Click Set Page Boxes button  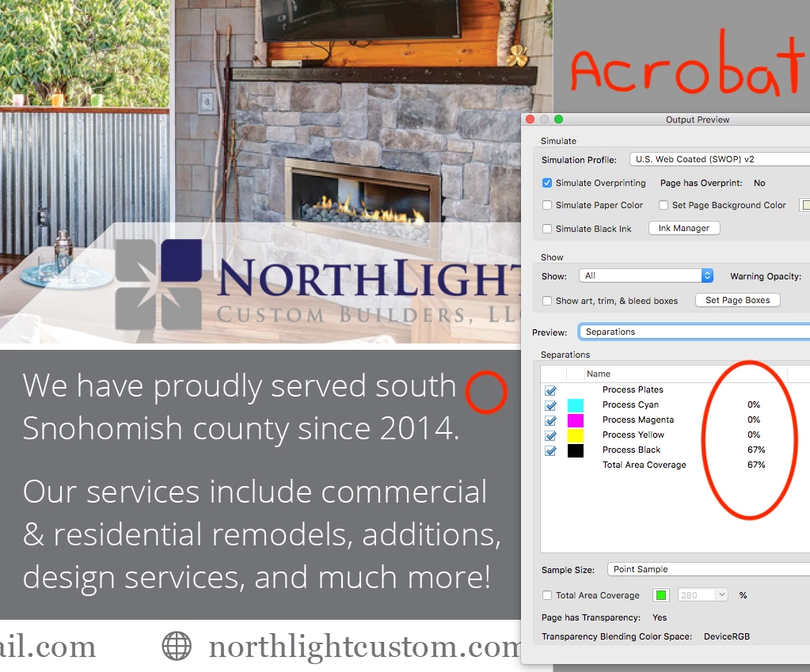(x=738, y=300)
